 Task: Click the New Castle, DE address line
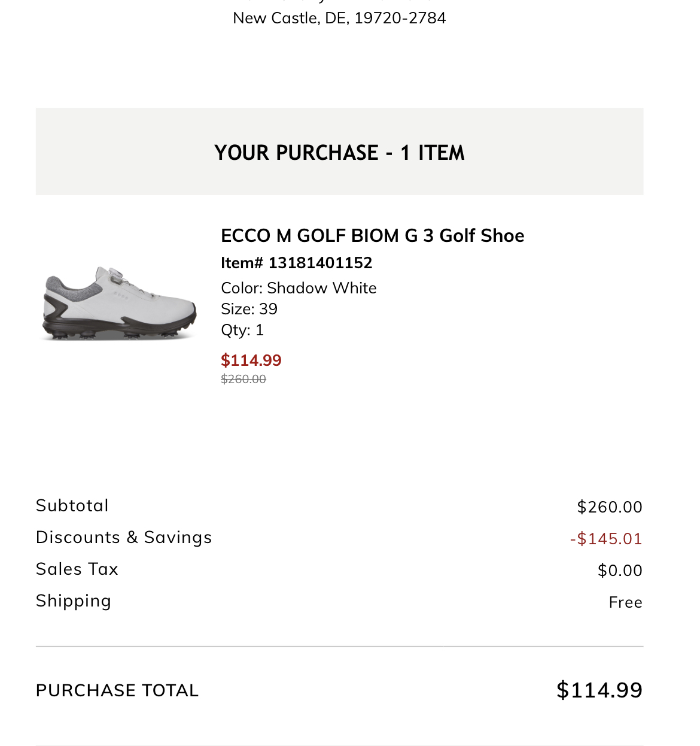339,18
